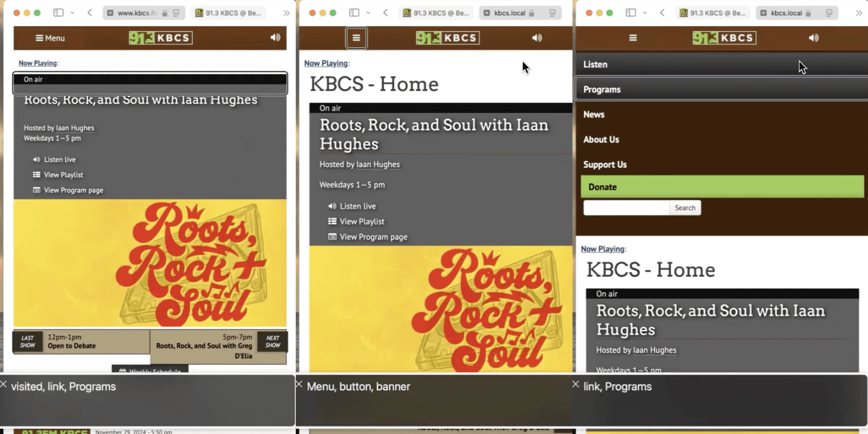This screenshot has height=434, width=868.
Task: Toggle Listen menu item in right panel
Action: pos(595,64)
